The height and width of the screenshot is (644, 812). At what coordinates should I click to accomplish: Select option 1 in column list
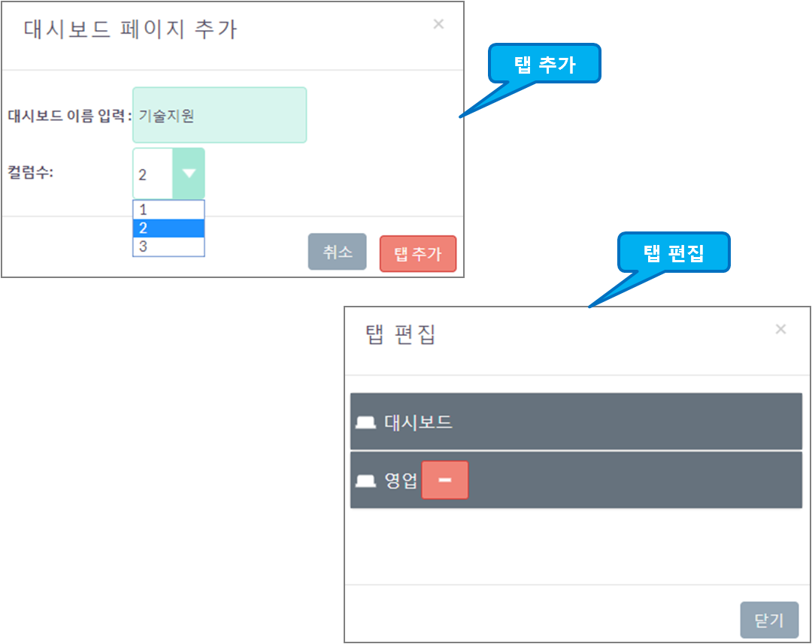coord(168,210)
